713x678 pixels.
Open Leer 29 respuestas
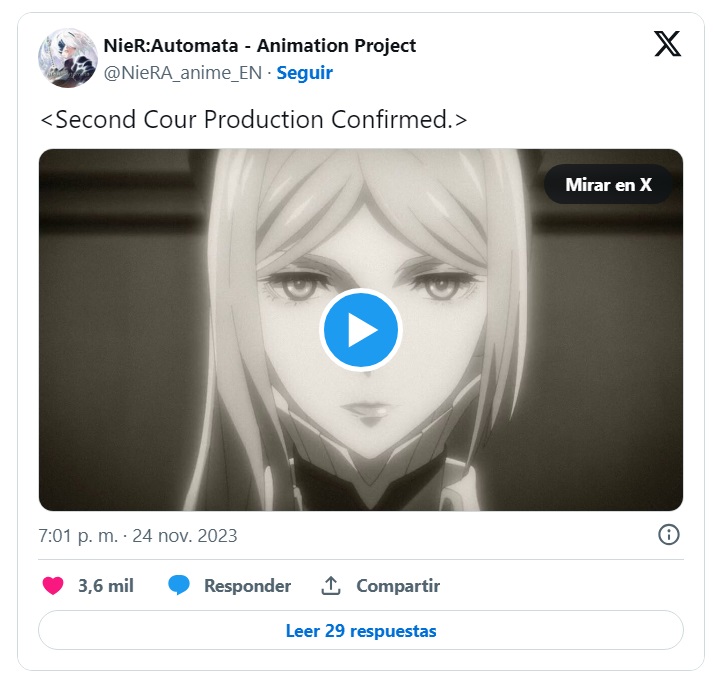[361, 630]
